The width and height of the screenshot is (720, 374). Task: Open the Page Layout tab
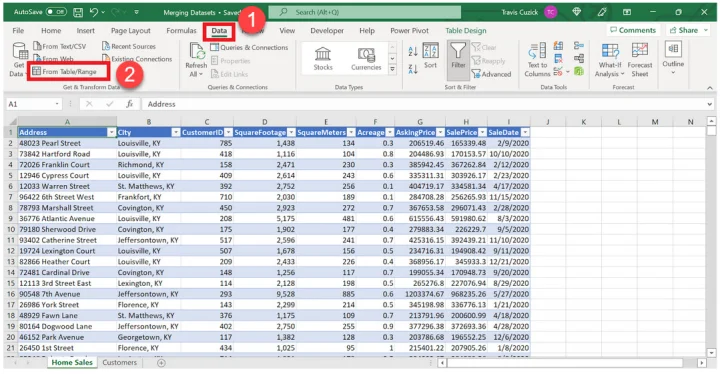tap(130, 30)
